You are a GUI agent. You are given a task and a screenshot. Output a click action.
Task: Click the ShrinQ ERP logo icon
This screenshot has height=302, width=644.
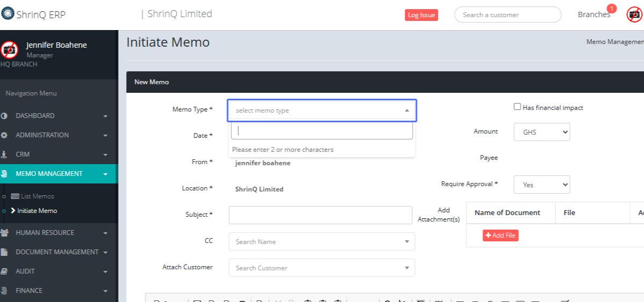coord(8,13)
